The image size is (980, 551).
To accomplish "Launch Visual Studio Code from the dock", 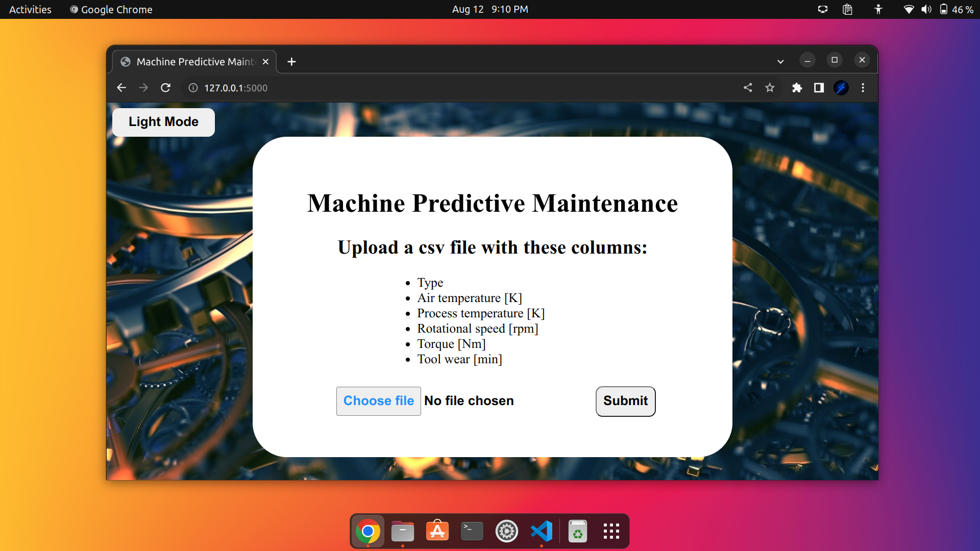I will tap(541, 531).
